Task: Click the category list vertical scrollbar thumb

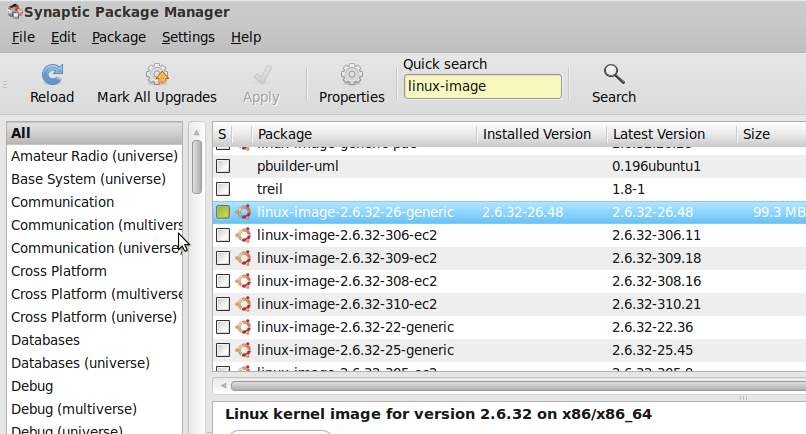Action: coord(196,167)
